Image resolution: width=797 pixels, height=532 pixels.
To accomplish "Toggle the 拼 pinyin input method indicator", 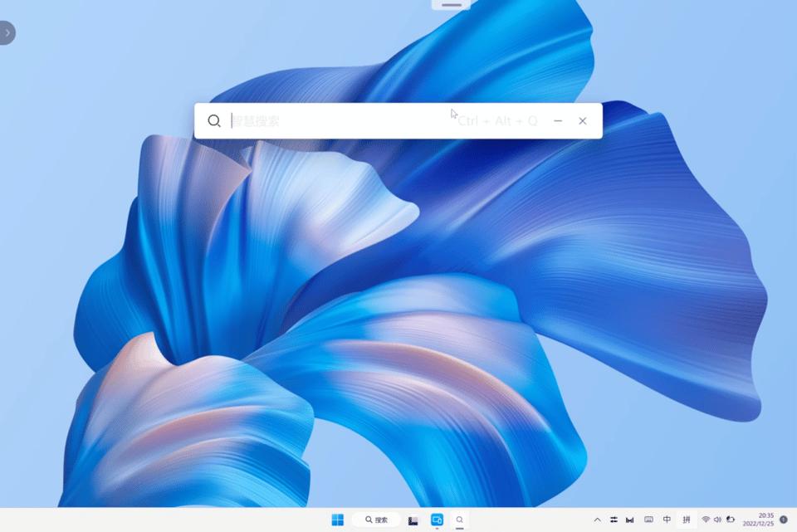I will [687, 520].
